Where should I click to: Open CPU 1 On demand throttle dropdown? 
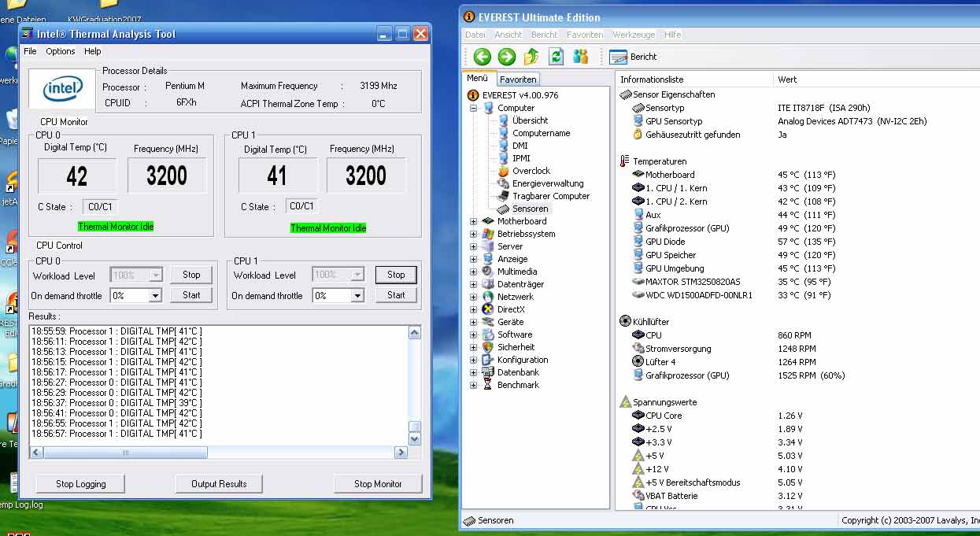click(x=357, y=296)
